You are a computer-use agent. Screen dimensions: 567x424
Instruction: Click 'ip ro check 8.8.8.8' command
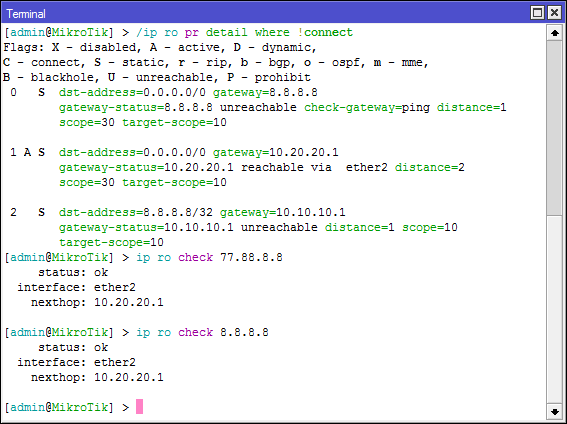tap(202, 332)
